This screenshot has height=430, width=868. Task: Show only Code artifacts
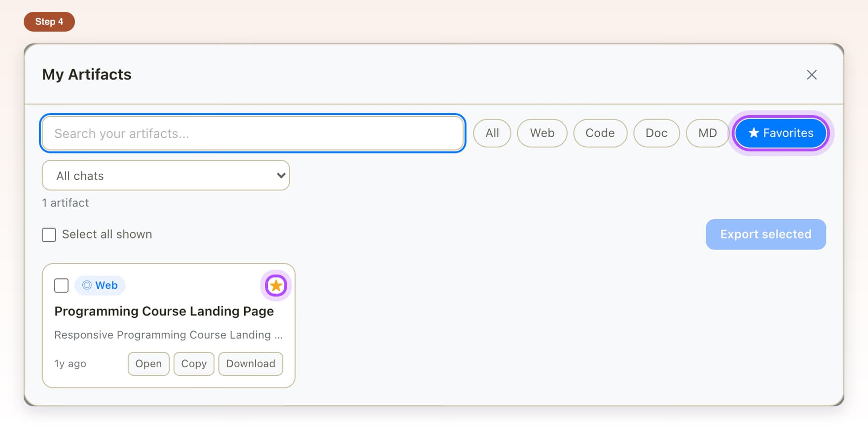click(600, 133)
